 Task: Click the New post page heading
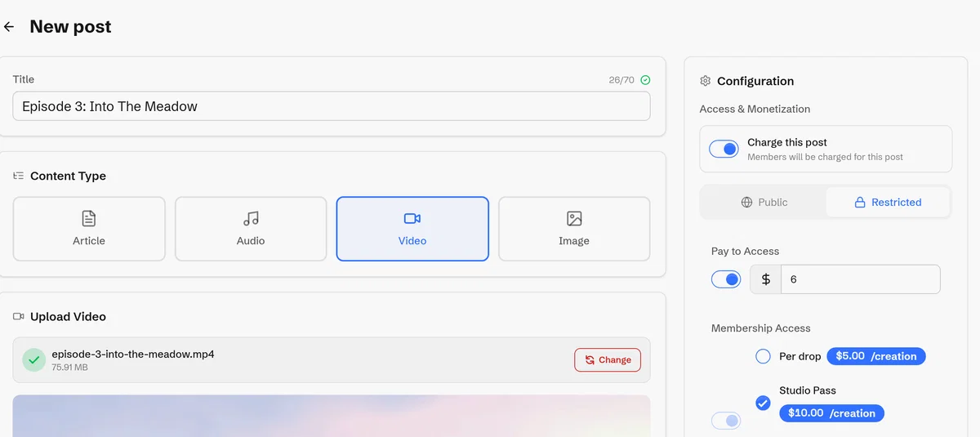(70, 27)
